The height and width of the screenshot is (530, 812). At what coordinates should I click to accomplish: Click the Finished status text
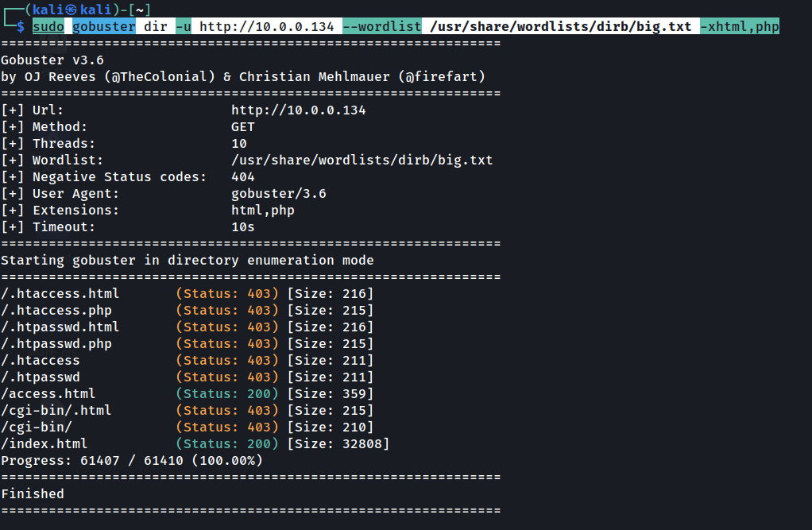click(x=33, y=494)
